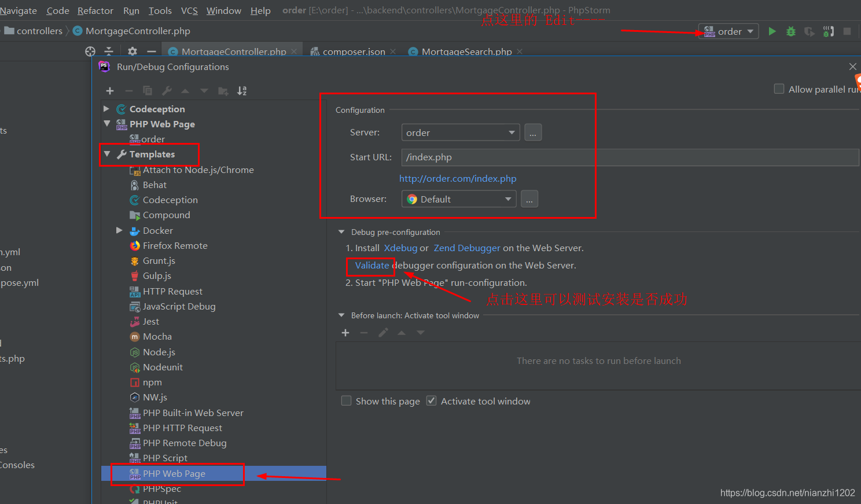Screen dimensions: 861x504
Task: Switch to MortgageSearch.php editor tab
Action: 466,51
